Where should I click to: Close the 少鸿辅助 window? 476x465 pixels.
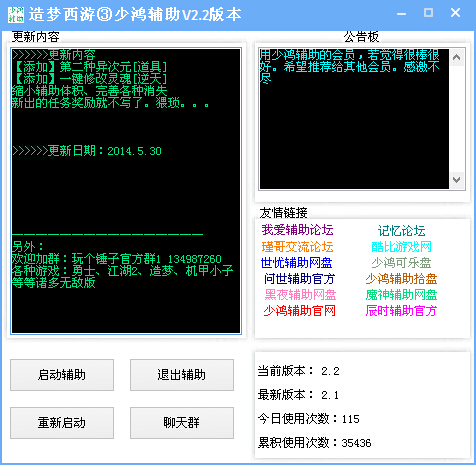pos(455,13)
